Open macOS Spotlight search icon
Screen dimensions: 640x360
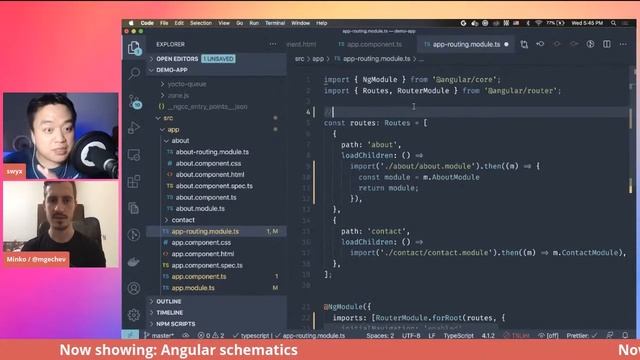click(x=613, y=23)
